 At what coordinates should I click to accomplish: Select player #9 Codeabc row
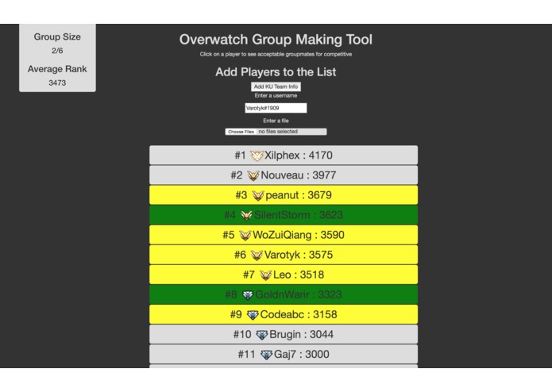[x=284, y=314]
